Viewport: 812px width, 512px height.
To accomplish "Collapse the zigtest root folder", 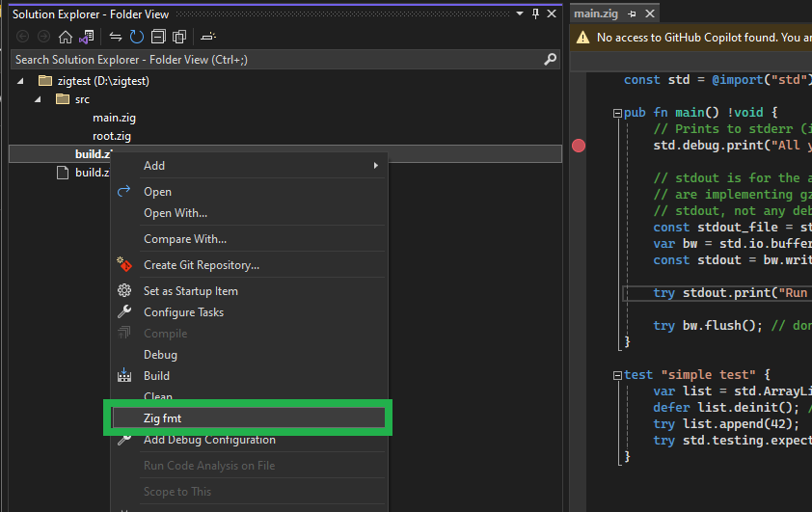I will 20,81.
